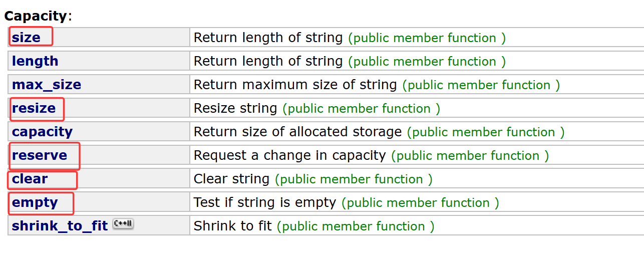
Task: Open the shrink_to_fit function link
Action: pyautogui.click(x=60, y=226)
